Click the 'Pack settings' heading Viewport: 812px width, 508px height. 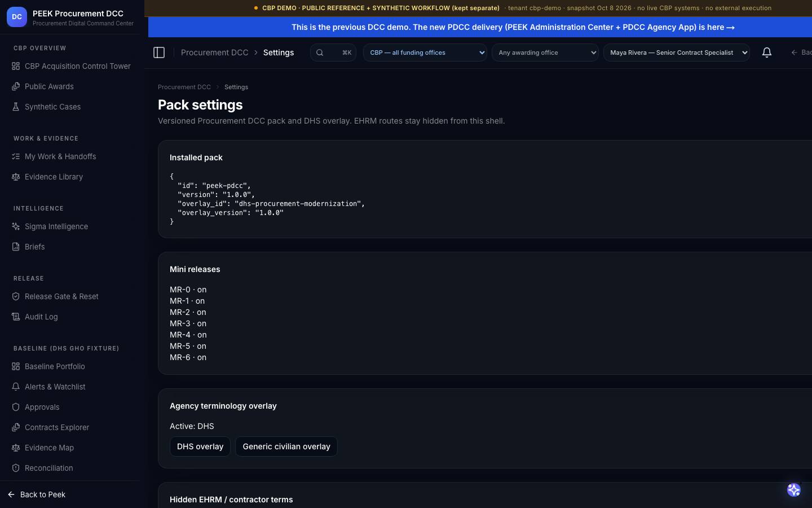point(200,105)
